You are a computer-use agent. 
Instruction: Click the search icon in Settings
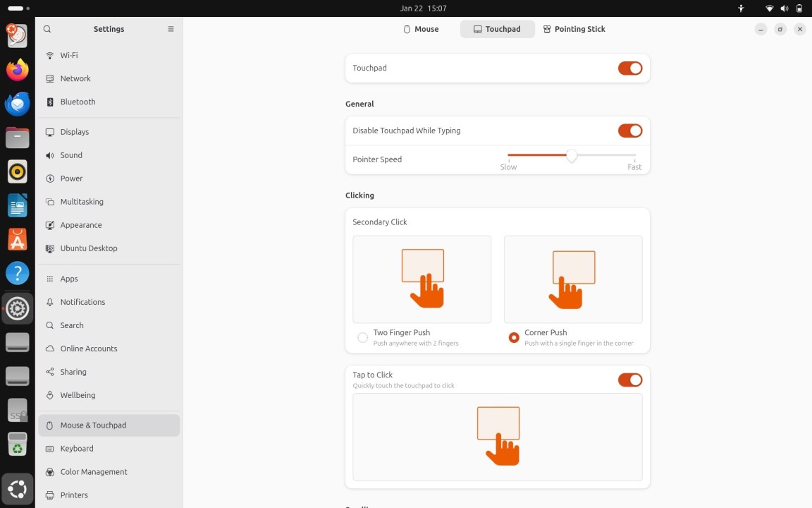point(47,29)
